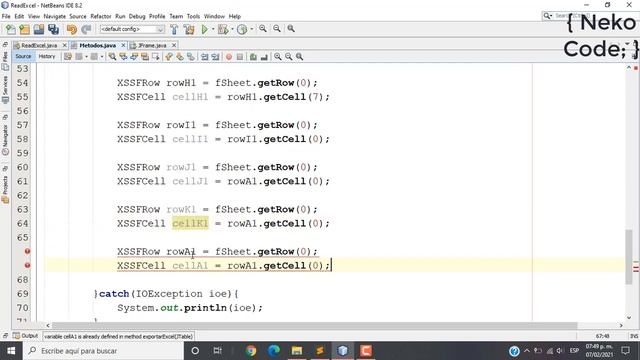Image resolution: width=640 pixels, height=360 pixels.
Task: Expand the Debug Project dropdown arrow
Action: tap(232, 29)
